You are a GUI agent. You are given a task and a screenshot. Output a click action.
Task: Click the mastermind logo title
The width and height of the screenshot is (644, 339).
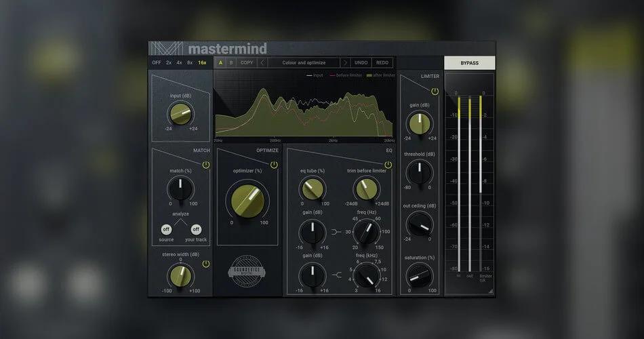click(x=228, y=49)
